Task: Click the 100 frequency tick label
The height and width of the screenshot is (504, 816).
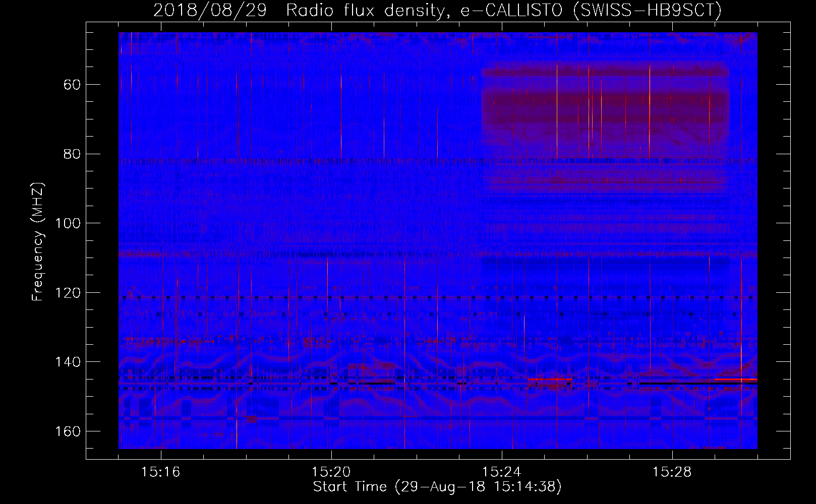Action: tap(68, 223)
